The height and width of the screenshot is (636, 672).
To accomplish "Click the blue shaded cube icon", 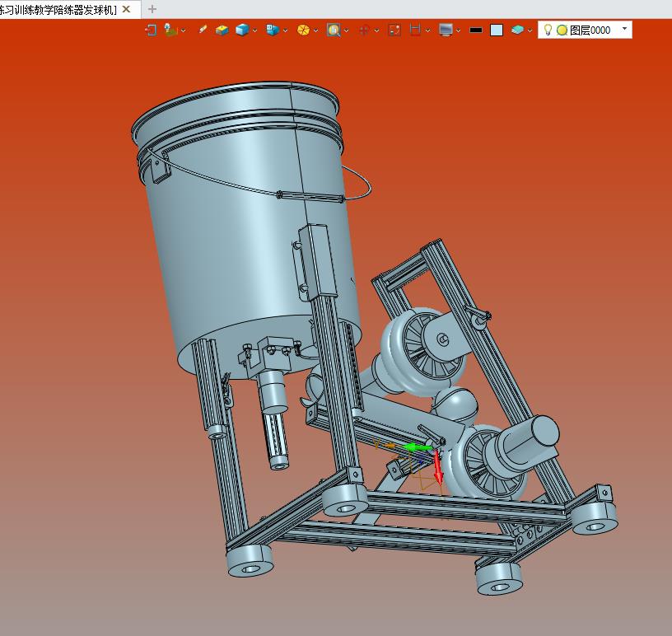I will [x=242, y=30].
